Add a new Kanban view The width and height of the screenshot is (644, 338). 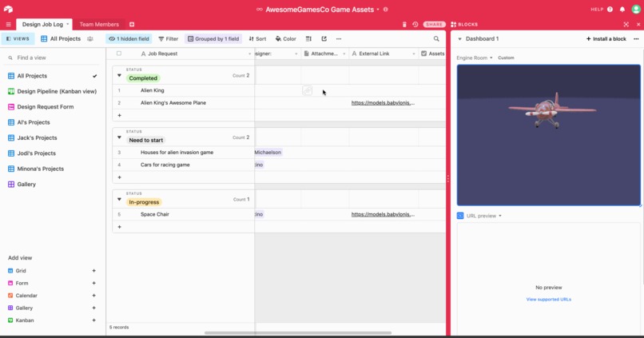[93, 320]
